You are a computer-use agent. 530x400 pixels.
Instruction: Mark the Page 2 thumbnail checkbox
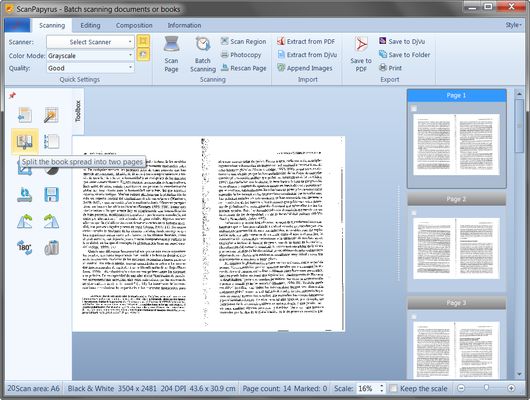click(x=414, y=213)
